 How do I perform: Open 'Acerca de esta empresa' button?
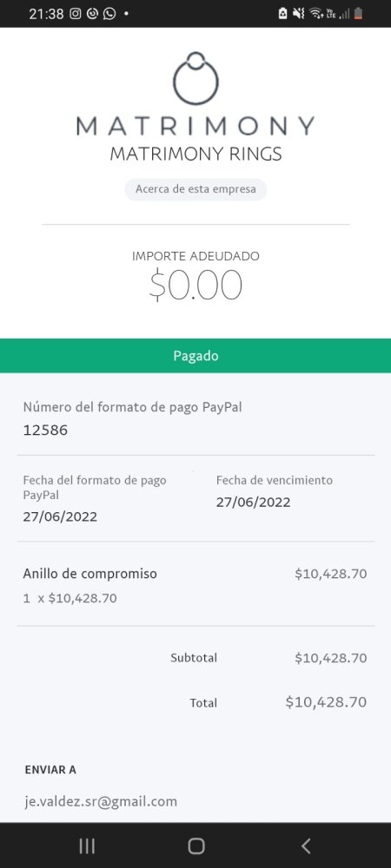tap(195, 189)
